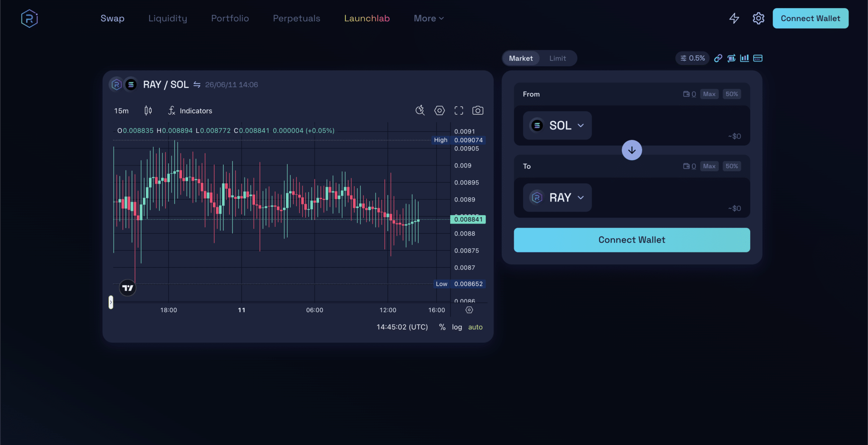Click Max in From section
Image resolution: width=868 pixels, height=445 pixels.
pyautogui.click(x=709, y=94)
